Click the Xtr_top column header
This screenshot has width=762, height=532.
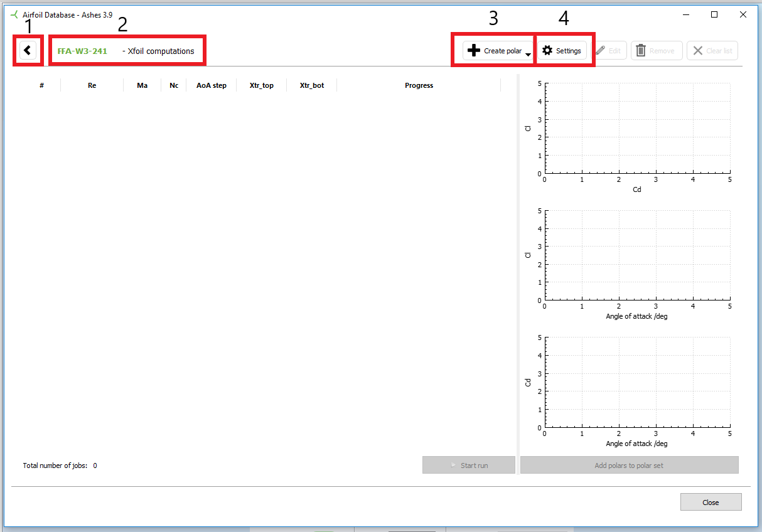[x=261, y=85]
